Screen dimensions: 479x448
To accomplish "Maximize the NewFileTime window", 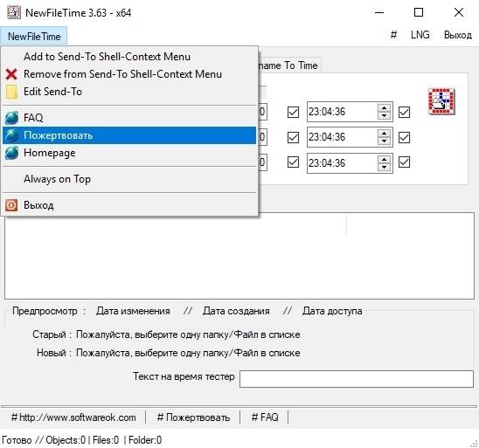I will click(419, 12).
